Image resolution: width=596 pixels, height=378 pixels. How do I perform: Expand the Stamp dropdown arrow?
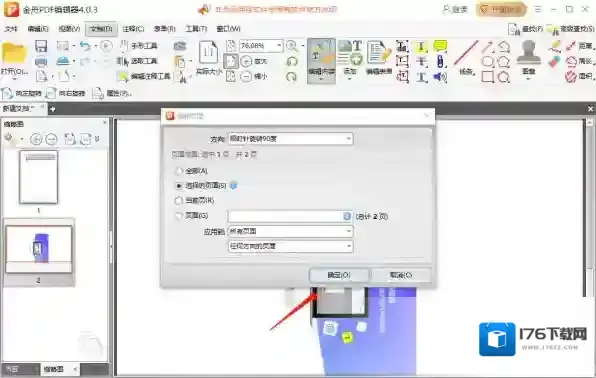[x=529, y=79]
